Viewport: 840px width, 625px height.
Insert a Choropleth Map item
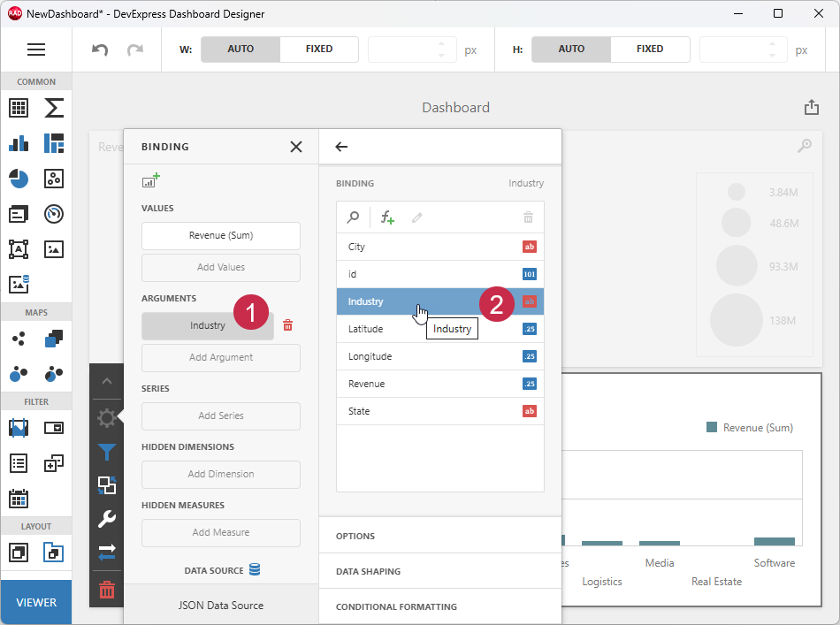coord(53,339)
